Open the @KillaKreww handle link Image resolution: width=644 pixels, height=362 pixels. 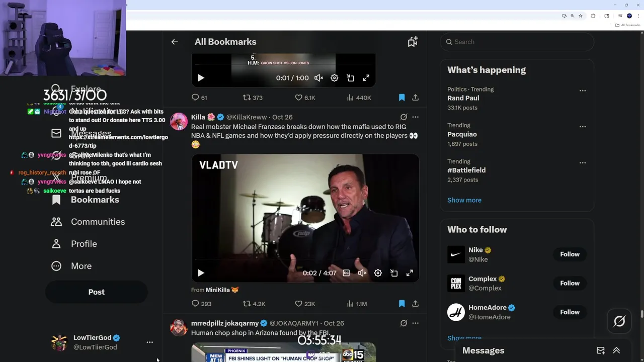(x=247, y=117)
